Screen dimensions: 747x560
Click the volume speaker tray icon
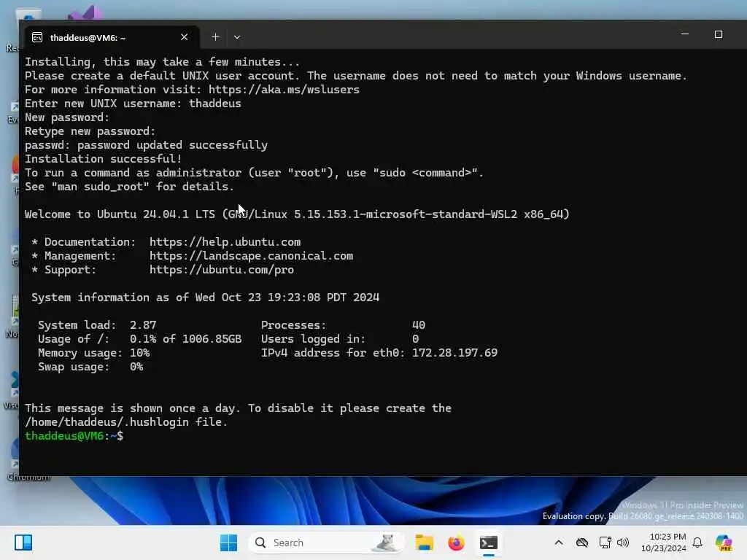623,542
